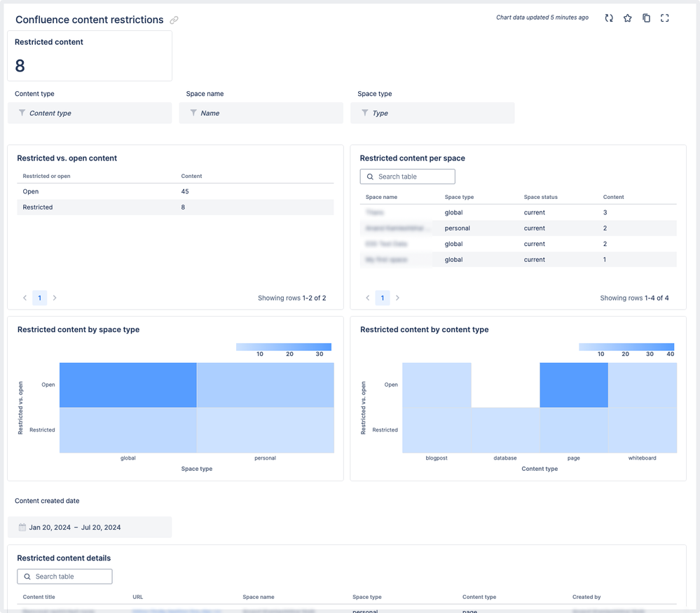This screenshot has width=700, height=613.
Task: Go to next page in Restricted vs. open table
Action: (x=55, y=298)
